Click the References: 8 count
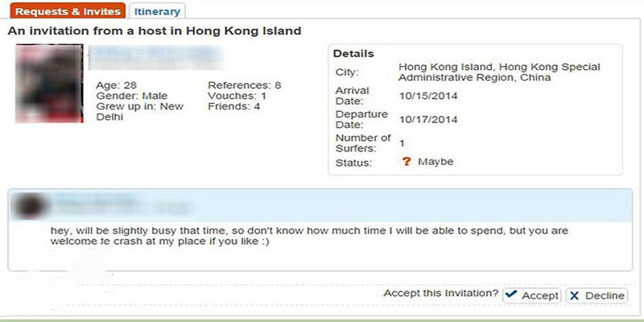 click(x=245, y=85)
